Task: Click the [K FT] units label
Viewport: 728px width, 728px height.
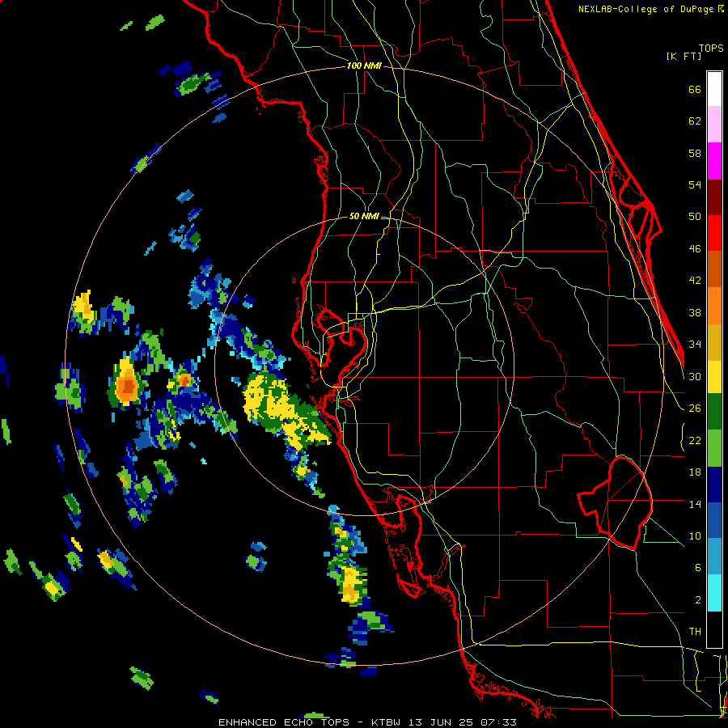Action: point(684,56)
